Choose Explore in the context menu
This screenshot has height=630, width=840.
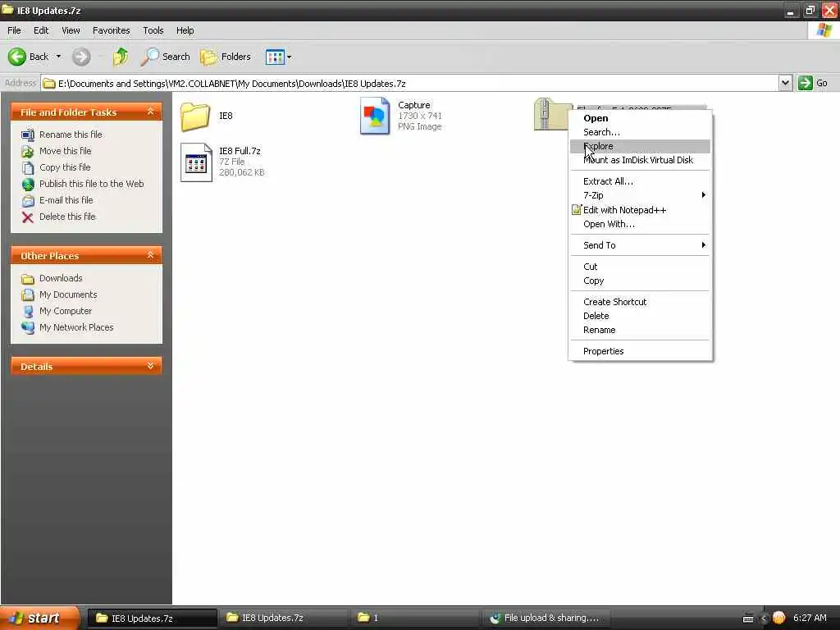tap(640, 146)
